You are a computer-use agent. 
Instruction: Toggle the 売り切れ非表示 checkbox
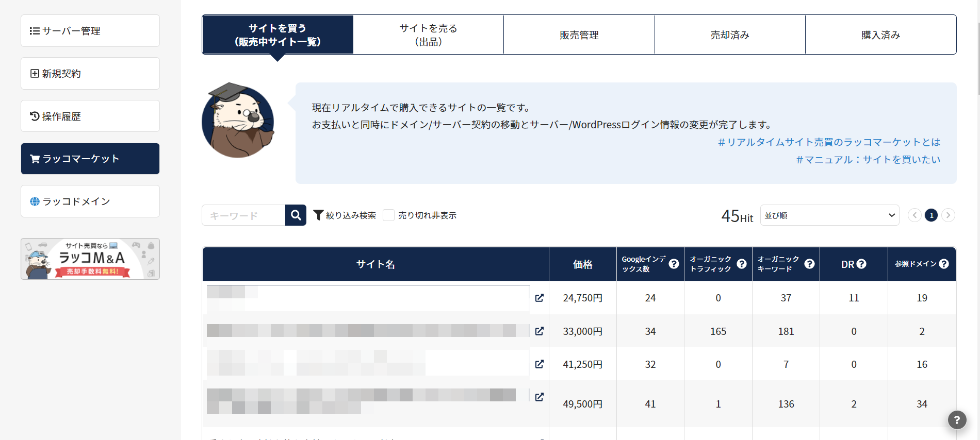tap(389, 215)
